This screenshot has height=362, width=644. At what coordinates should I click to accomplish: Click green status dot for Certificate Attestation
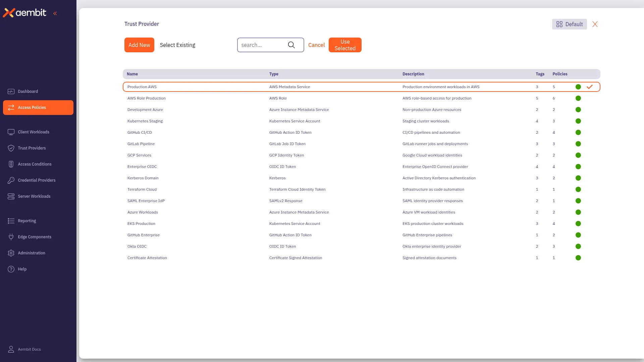click(578, 258)
